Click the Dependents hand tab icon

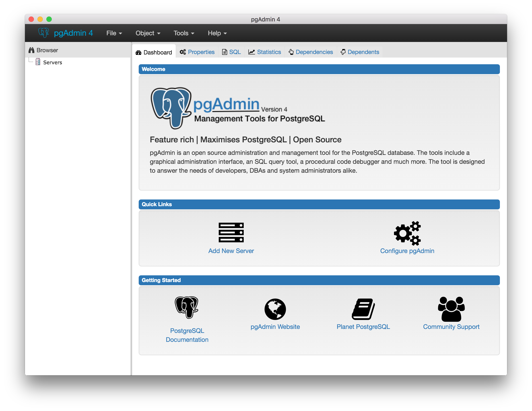click(343, 52)
